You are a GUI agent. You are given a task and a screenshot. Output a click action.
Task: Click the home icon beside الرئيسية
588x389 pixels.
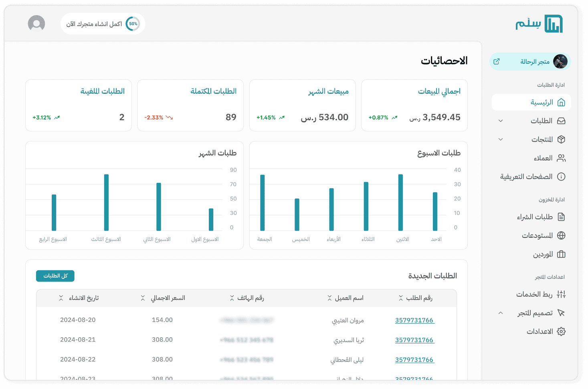coord(561,102)
